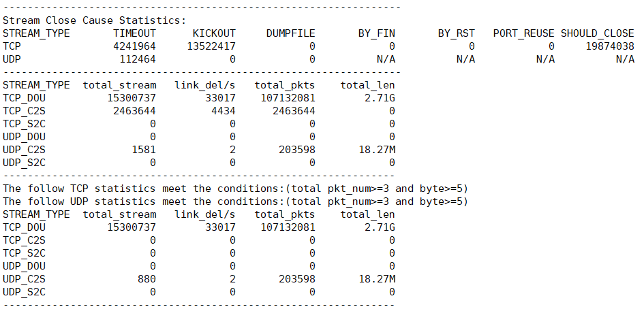
Task: Click the N/A value under PORT_REUSE
Action: pos(545,59)
